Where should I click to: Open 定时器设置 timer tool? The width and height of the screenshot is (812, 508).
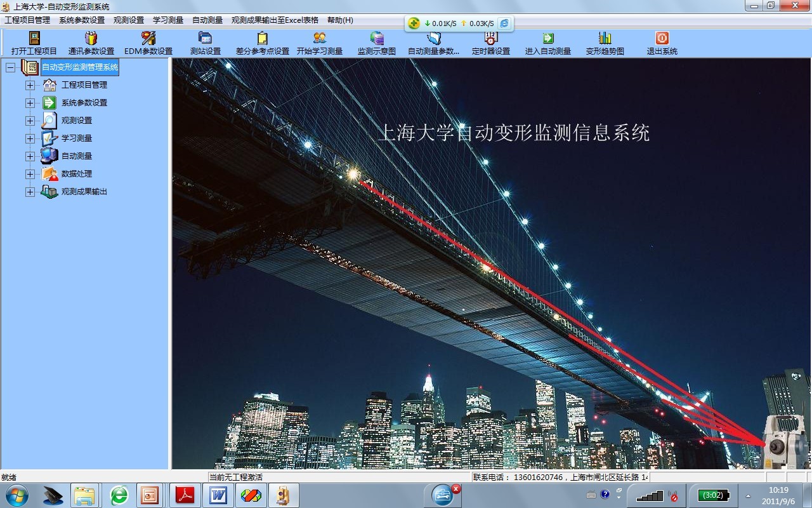[490, 39]
